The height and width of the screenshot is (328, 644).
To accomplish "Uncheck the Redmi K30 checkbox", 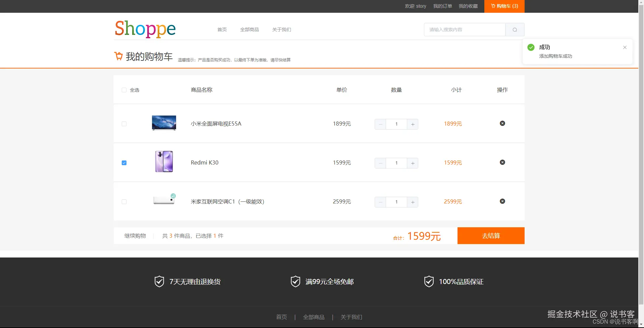I will click(x=124, y=162).
